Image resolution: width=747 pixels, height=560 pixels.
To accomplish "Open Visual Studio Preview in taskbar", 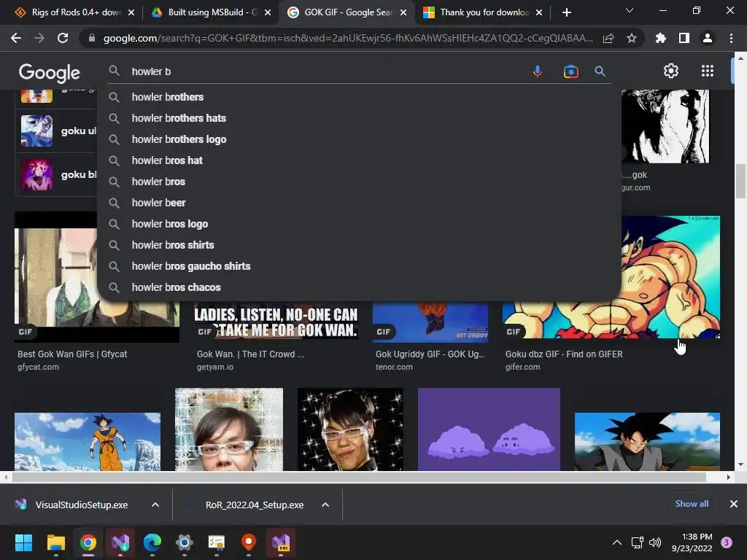I will [281, 542].
